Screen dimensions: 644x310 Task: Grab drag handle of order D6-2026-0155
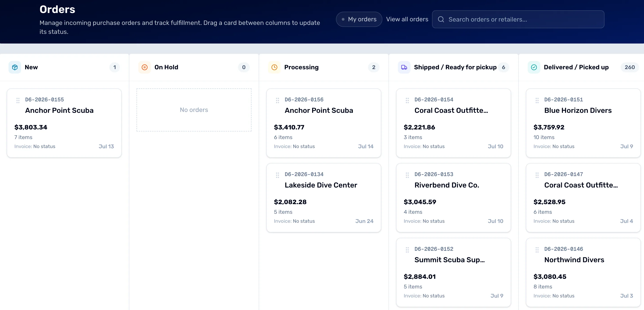pos(18,100)
